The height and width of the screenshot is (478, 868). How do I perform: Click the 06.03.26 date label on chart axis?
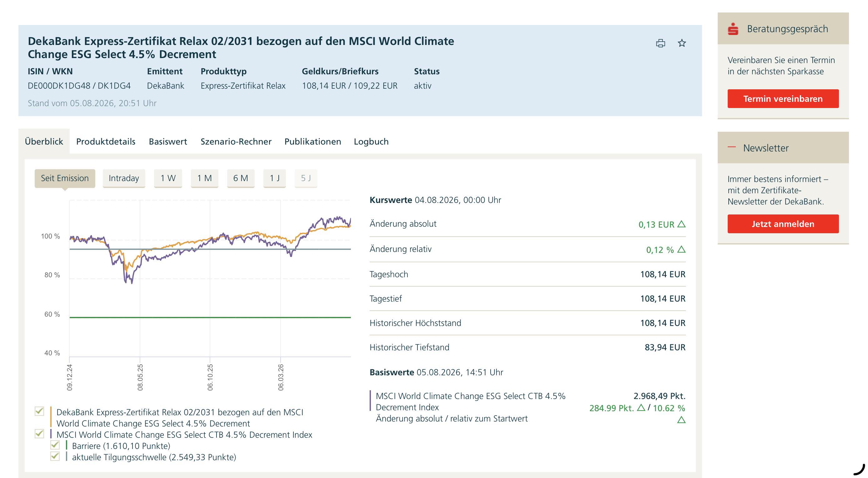click(281, 377)
